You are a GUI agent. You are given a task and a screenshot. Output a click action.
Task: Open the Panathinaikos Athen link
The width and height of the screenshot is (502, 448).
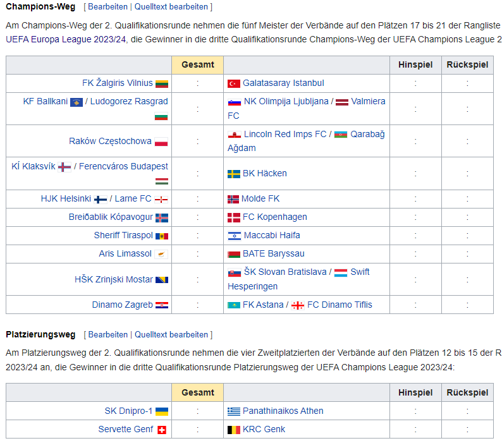pyautogui.click(x=283, y=411)
